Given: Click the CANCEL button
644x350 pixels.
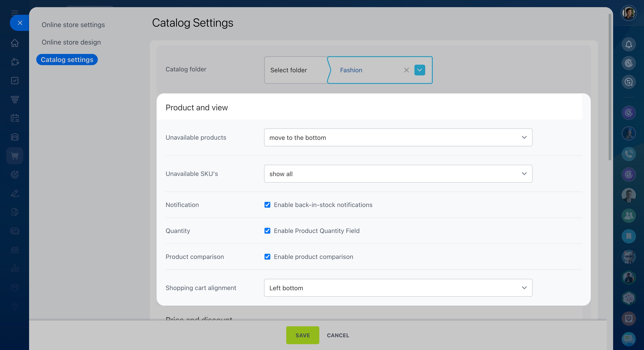Looking at the screenshot, I should point(338,335).
